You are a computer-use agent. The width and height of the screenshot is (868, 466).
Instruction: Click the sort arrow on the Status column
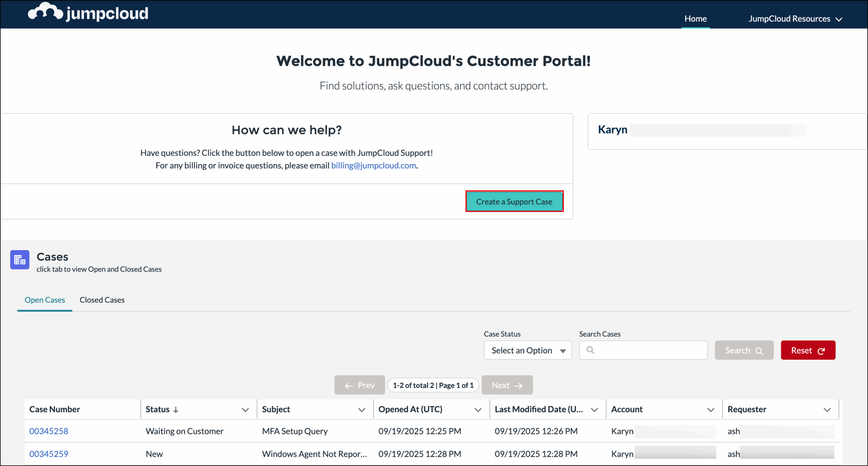[176, 409]
